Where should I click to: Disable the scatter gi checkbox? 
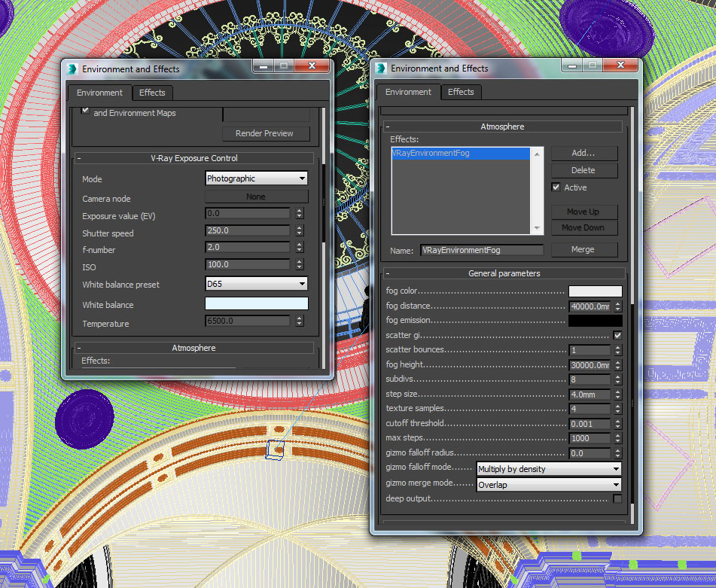pos(617,335)
